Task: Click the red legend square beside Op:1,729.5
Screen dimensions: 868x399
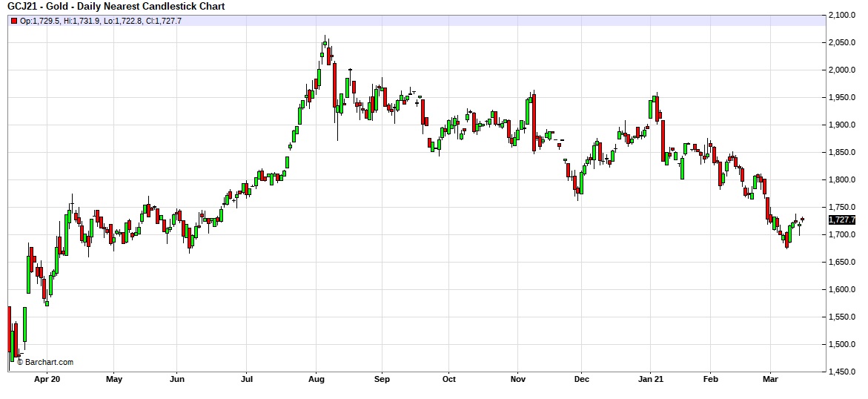Action: click(x=14, y=21)
